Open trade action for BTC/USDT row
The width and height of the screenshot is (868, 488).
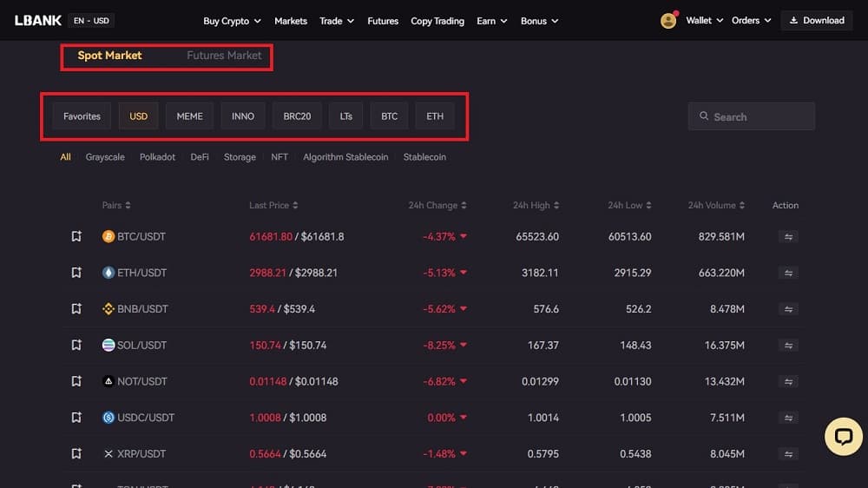pyautogui.click(x=788, y=237)
